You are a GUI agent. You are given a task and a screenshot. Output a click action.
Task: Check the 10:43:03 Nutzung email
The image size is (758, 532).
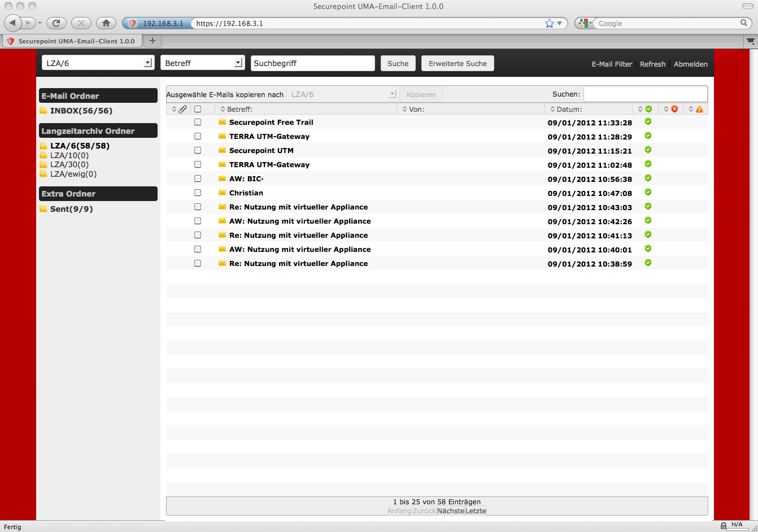[x=198, y=207]
